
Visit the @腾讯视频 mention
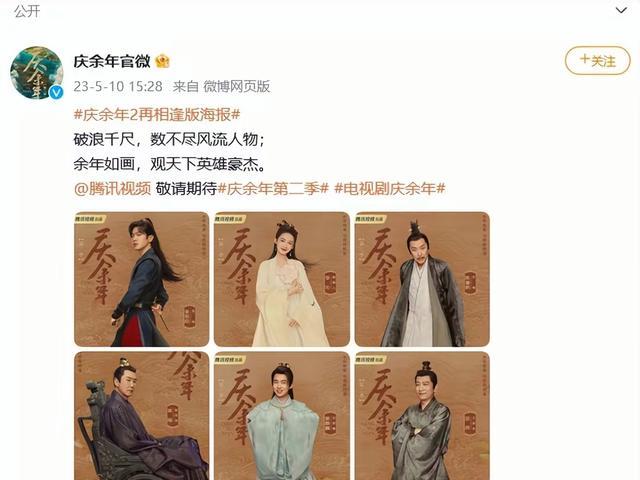(x=112, y=189)
